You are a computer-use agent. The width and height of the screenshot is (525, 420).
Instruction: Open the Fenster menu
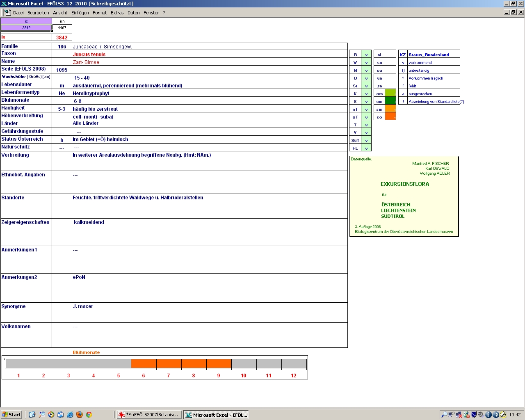pos(151,13)
